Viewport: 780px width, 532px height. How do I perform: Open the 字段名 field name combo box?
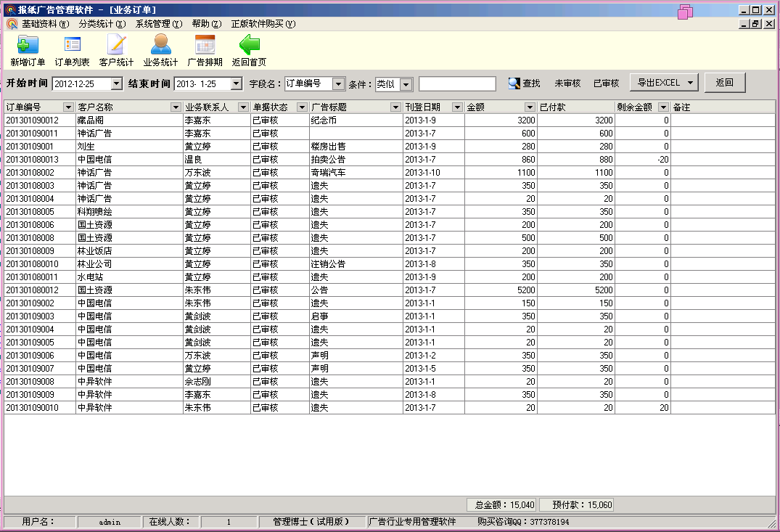338,84
